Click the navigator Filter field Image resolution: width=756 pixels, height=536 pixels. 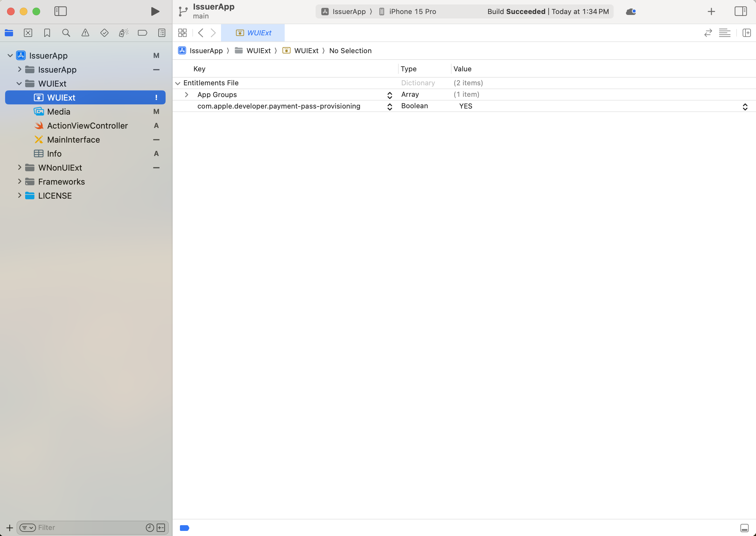click(90, 527)
